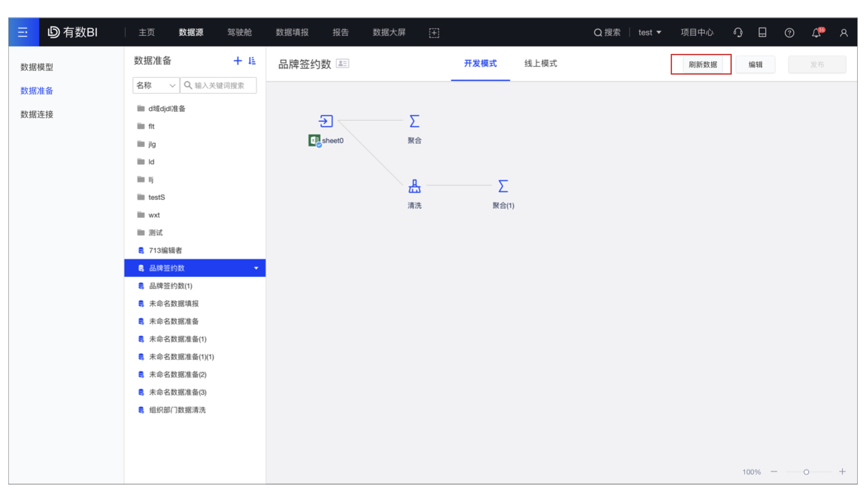Click the sheet0 data source node
This screenshot has height=500, width=868.
[x=326, y=121]
